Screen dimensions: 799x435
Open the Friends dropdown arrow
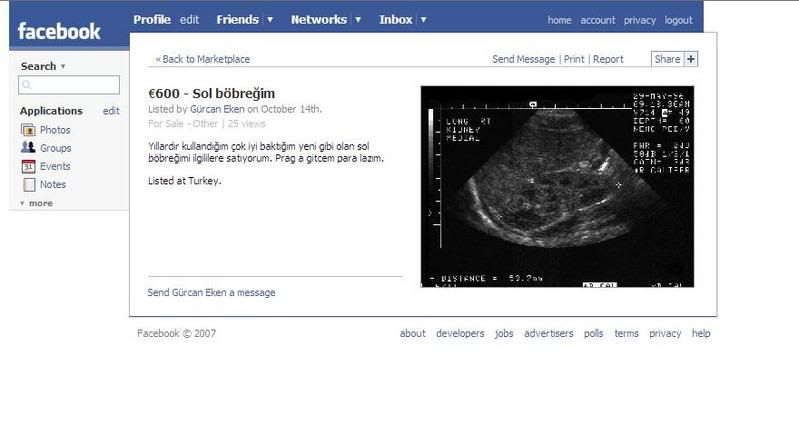(x=270, y=20)
